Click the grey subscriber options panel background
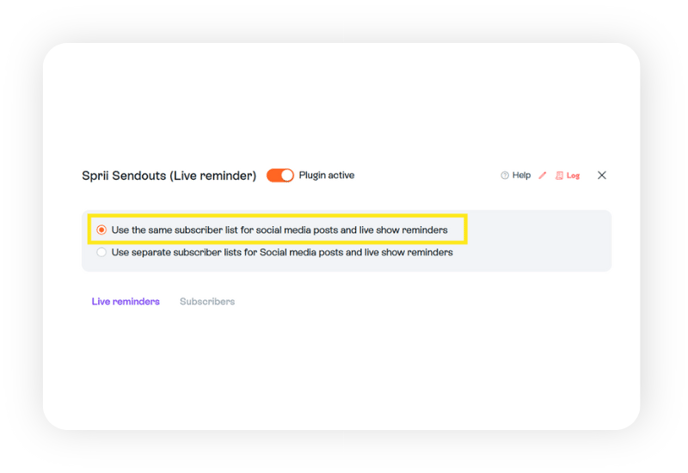688x473 pixels. click(535, 240)
